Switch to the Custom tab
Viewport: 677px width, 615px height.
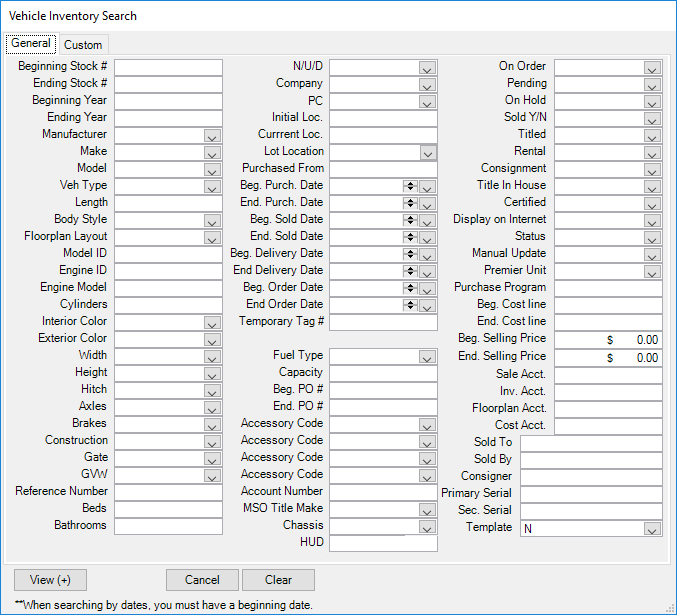[83, 44]
